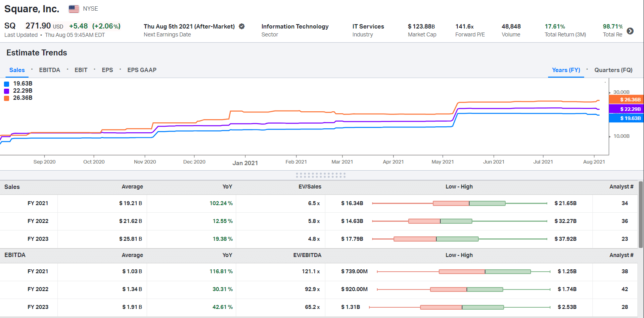Click the right arrow to scroll stock metrics
Viewport: 644px width, 318px height.
click(630, 31)
